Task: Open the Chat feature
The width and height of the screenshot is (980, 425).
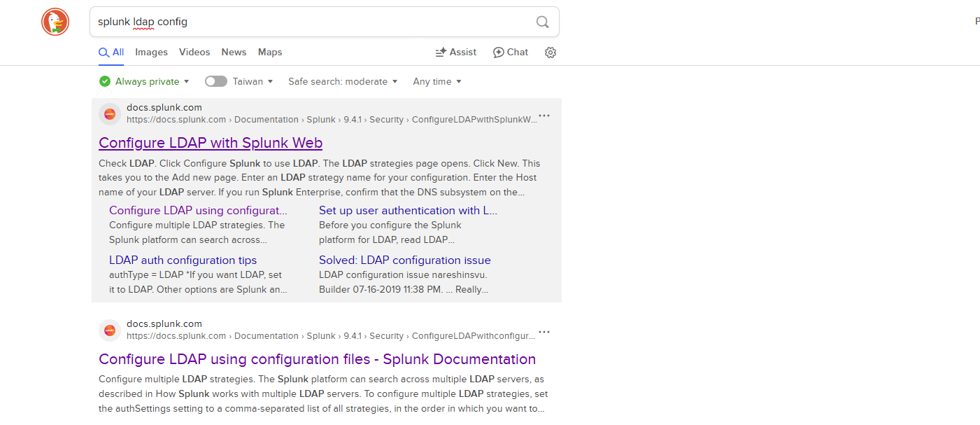Action: [x=511, y=53]
